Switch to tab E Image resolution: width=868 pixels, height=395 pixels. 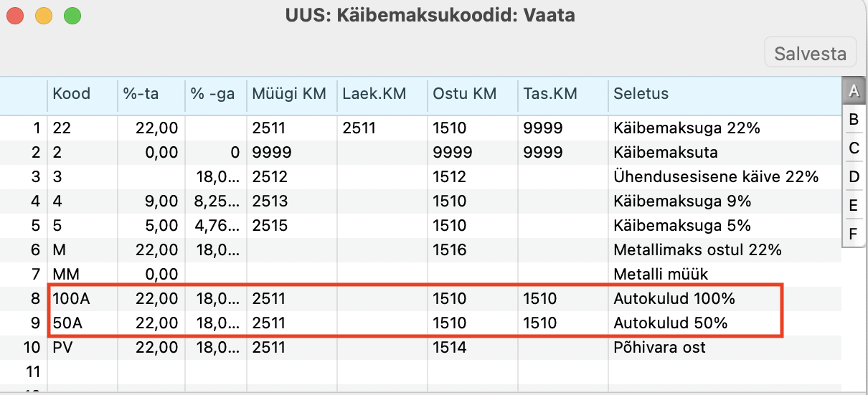point(854,206)
